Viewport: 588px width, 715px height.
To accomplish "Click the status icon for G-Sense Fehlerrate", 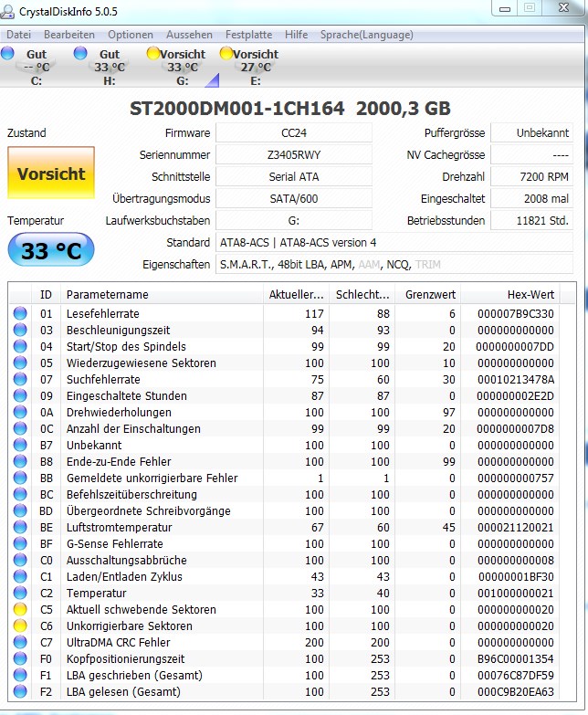I will click(20, 543).
